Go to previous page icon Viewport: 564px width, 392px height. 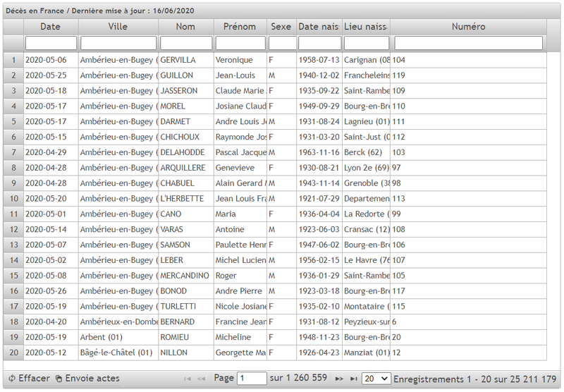click(x=201, y=379)
